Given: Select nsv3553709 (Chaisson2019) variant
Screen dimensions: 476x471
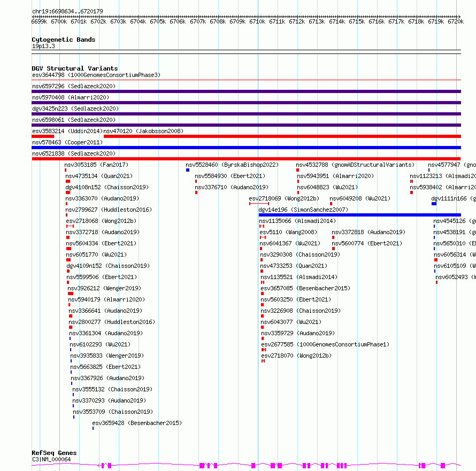Looking at the screenshot, I should click(113, 412).
